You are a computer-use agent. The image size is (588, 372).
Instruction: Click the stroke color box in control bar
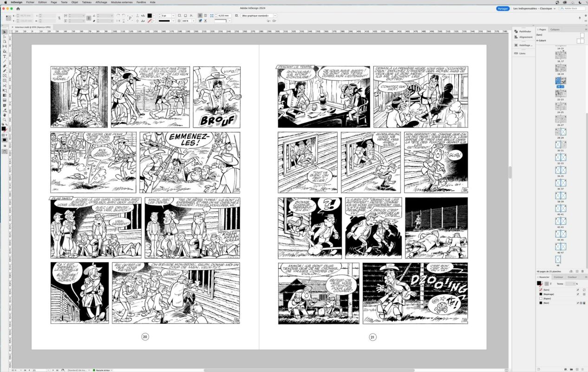pos(150,21)
